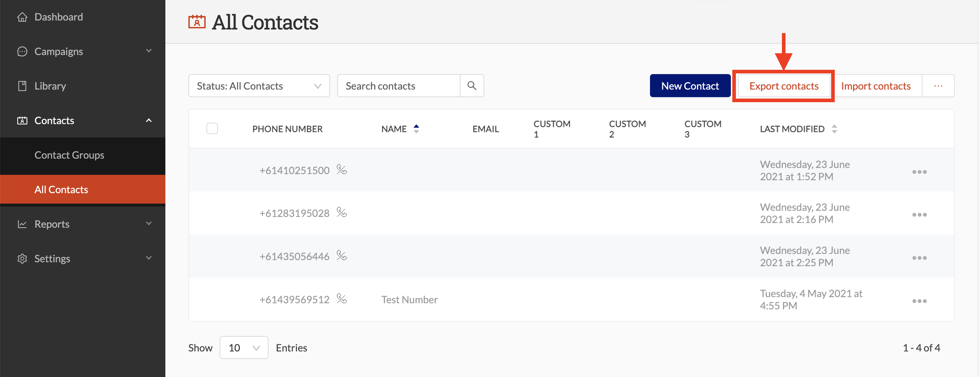
Task: Click the CUSTOM 2 column header
Action: pyautogui.click(x=627, y=129)
